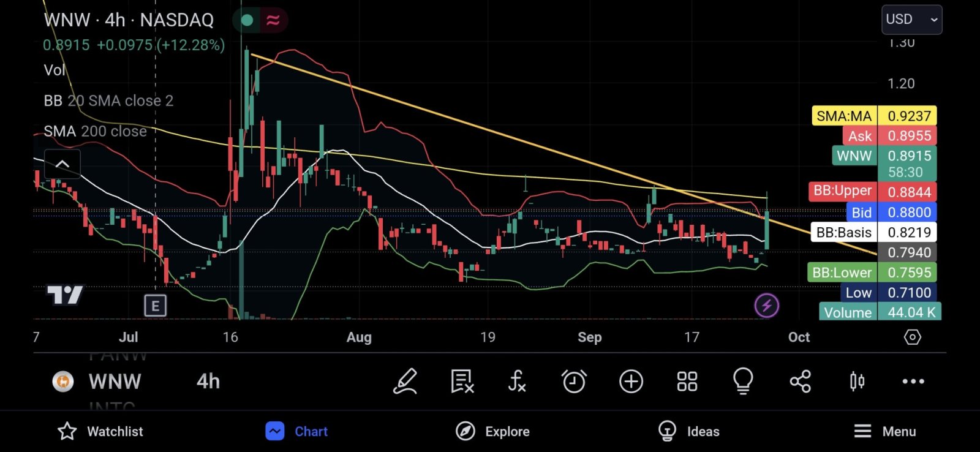Tap the Aug date on the time axis
980x452 pixels.
359,337
